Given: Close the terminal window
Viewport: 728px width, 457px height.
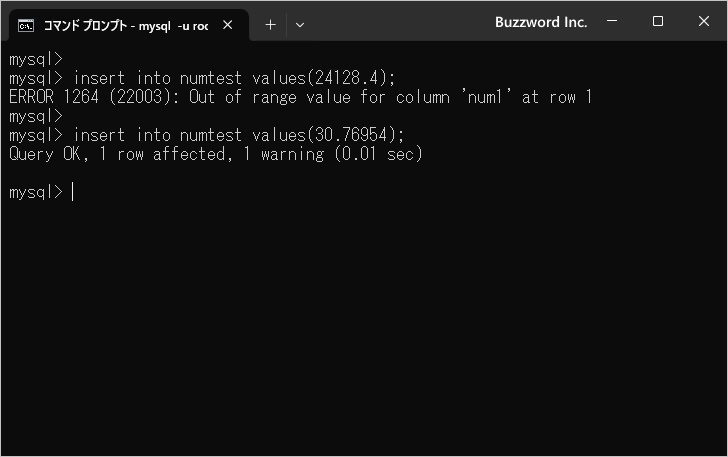Looking at the screenshot, I should point(704,21).
